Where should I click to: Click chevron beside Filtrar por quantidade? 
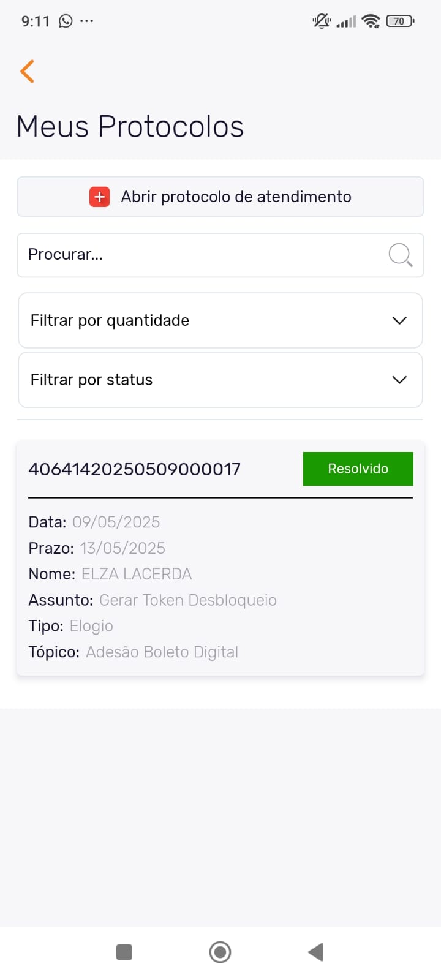399,320
